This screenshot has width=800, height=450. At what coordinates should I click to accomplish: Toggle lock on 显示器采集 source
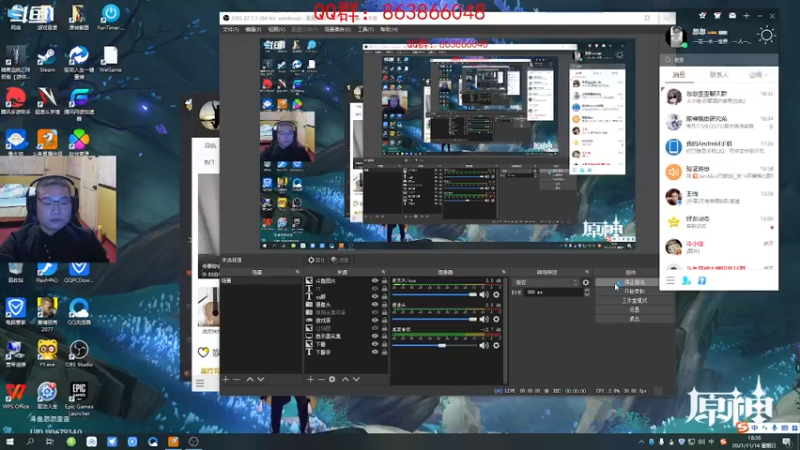point(384,336)
